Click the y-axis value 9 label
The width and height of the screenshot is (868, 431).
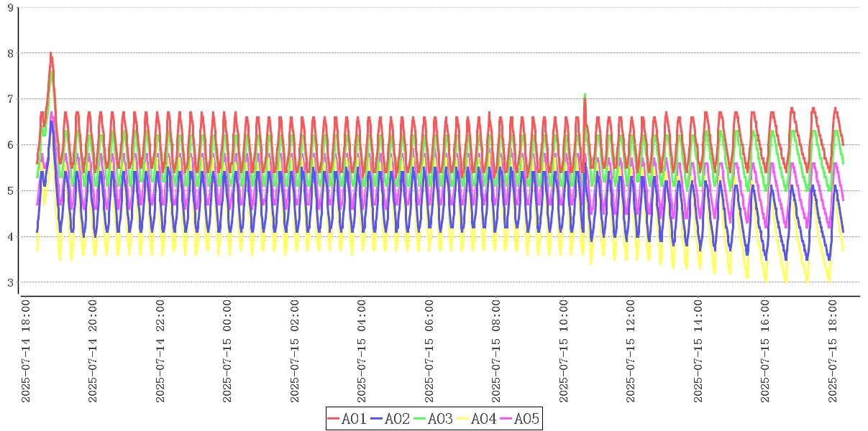pyautogui.click(x=10, y=7)
